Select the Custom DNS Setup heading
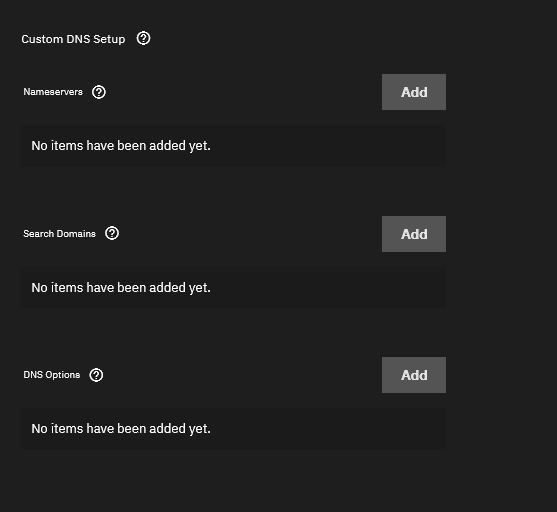The height and width of the screenshot is (512, 557). (73, 39)
